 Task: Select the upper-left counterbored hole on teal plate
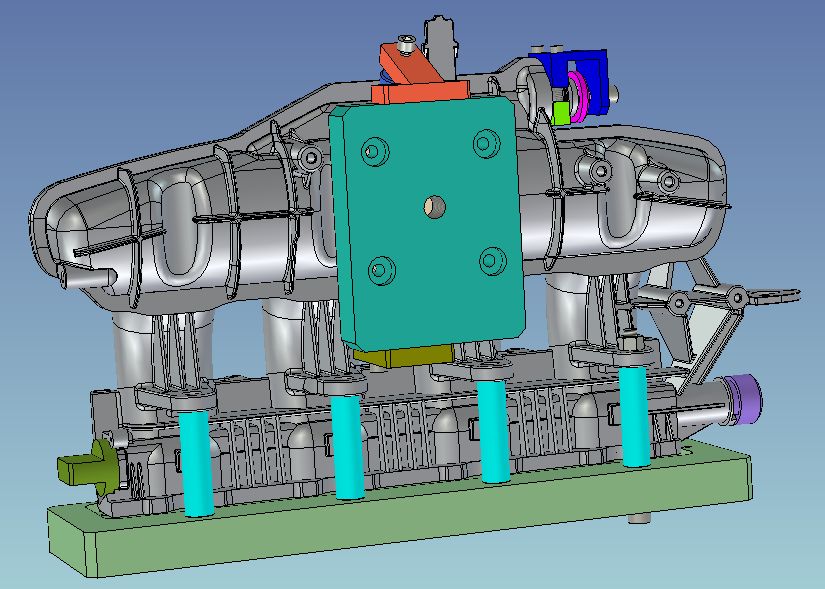pos(375,152)
